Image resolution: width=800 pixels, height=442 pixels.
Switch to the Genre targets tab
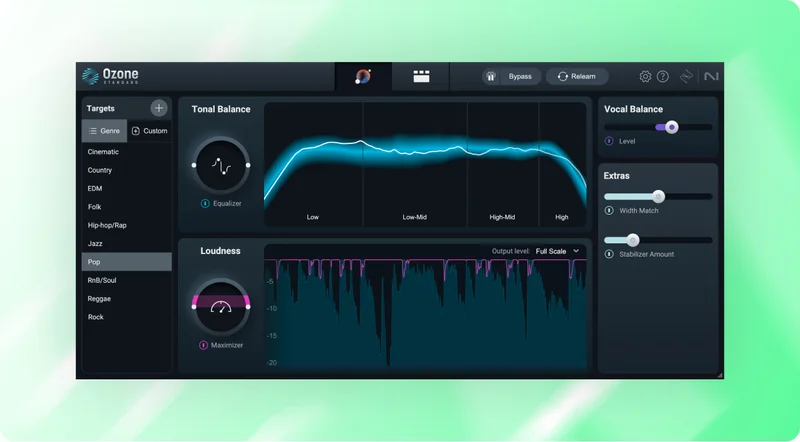pyautogui.click(x=104, y=131)
